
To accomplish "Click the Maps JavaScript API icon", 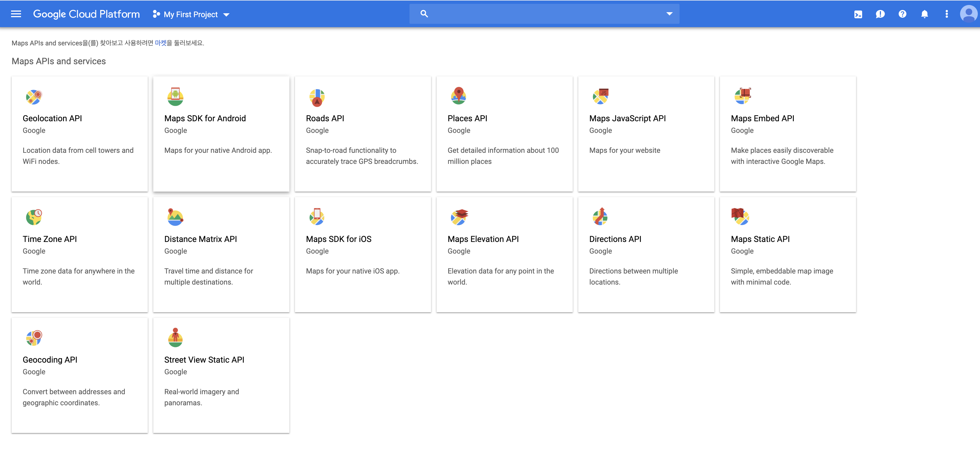I will (600, 97).
